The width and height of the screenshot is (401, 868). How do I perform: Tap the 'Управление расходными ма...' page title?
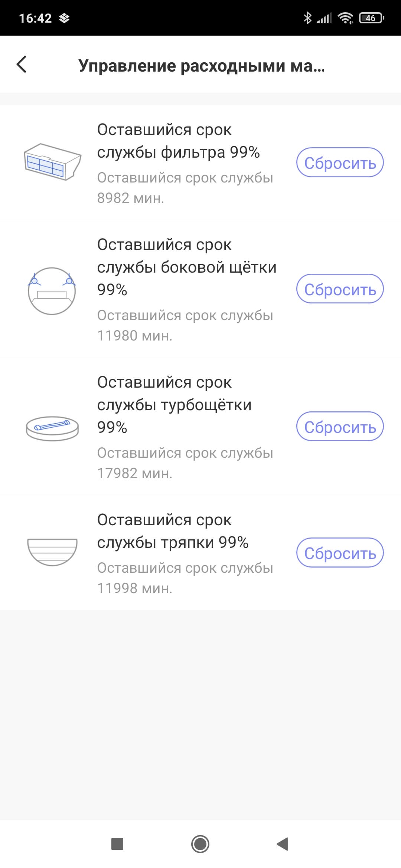tap(201, 66)
